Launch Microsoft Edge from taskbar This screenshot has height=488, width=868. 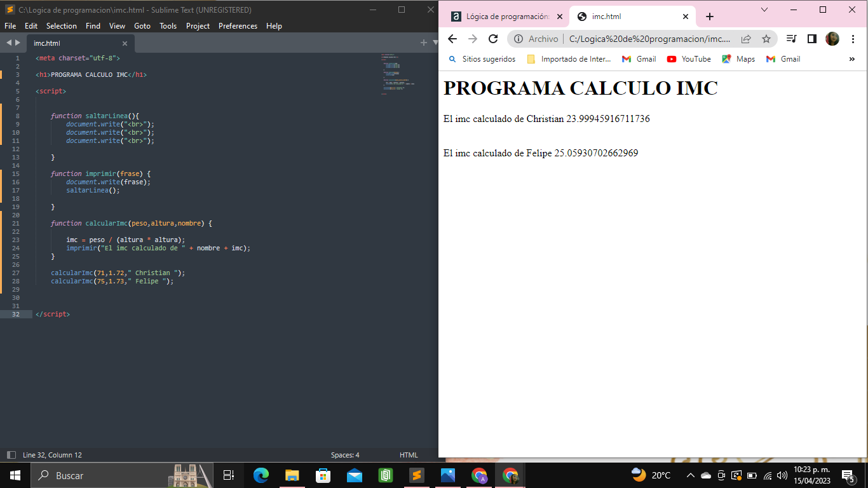tap(261, 475)
